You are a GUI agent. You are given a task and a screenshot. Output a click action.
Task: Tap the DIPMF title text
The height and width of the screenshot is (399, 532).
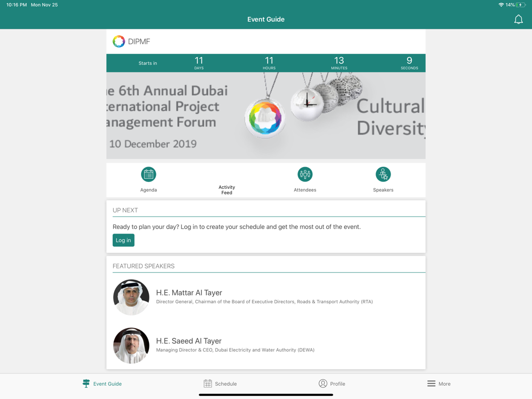pyautogui.click(x=139, y=41)
